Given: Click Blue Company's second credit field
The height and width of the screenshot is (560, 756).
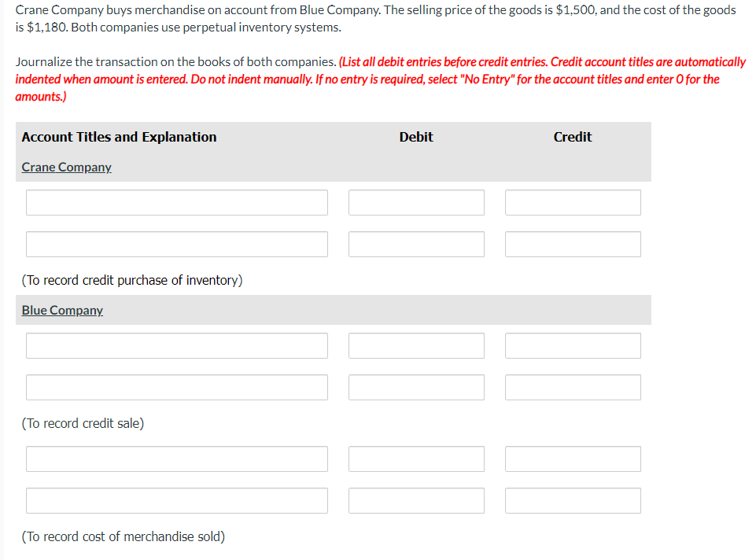Looking at the screenshot, I should click(x=572, y=387).
